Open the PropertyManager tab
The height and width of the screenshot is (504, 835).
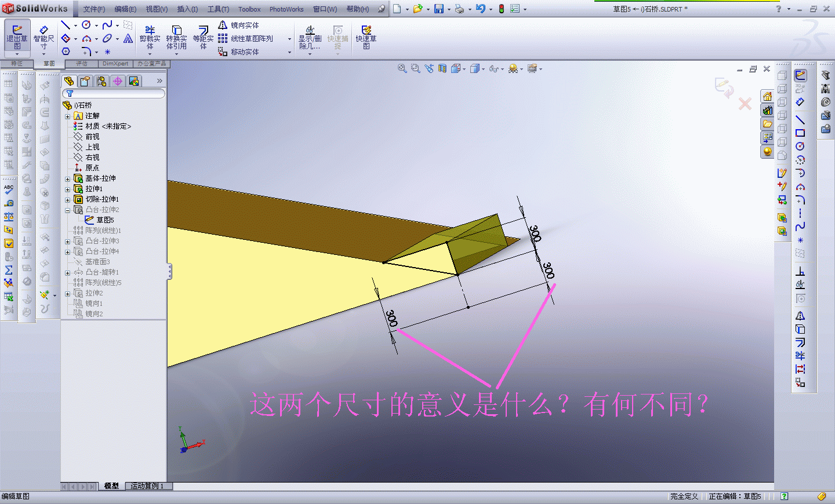click(85, 81)
